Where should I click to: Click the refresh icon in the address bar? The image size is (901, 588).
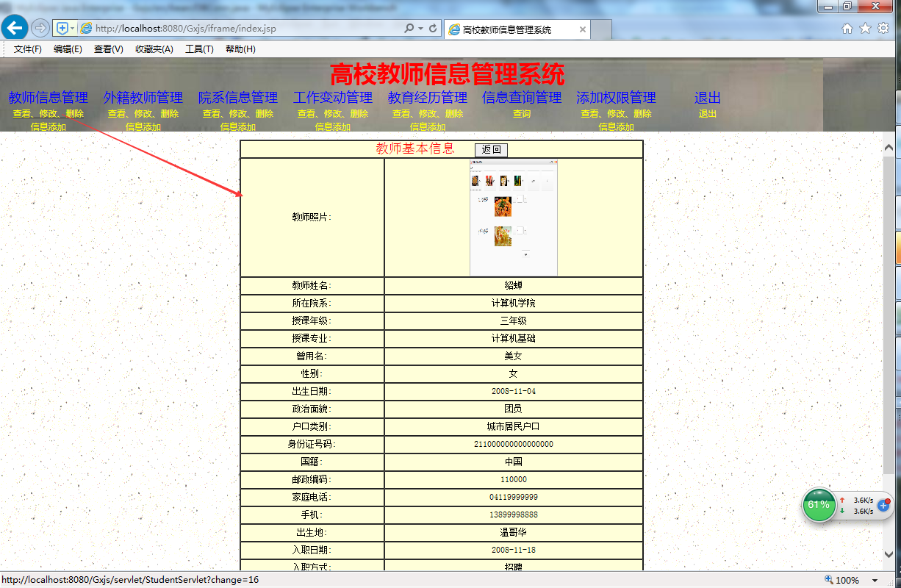pos(433,29)
